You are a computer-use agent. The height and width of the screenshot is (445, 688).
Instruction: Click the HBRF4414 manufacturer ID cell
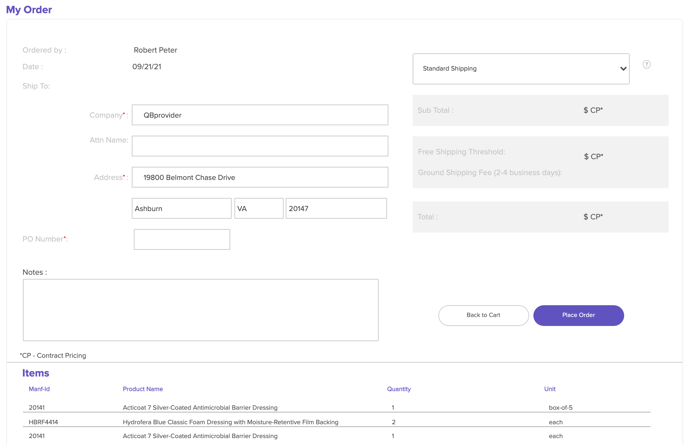pyautogui.click(x=43, y=422)
